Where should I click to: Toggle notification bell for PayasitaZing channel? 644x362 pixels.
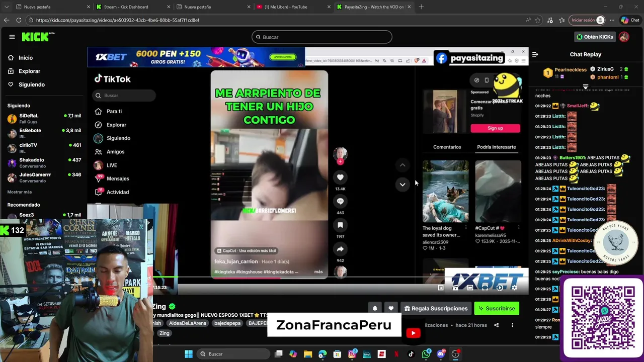click(x=375, y=308)
